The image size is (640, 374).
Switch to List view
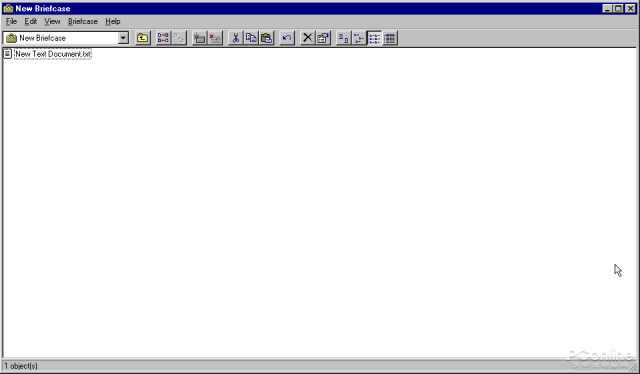click(374, 38)
